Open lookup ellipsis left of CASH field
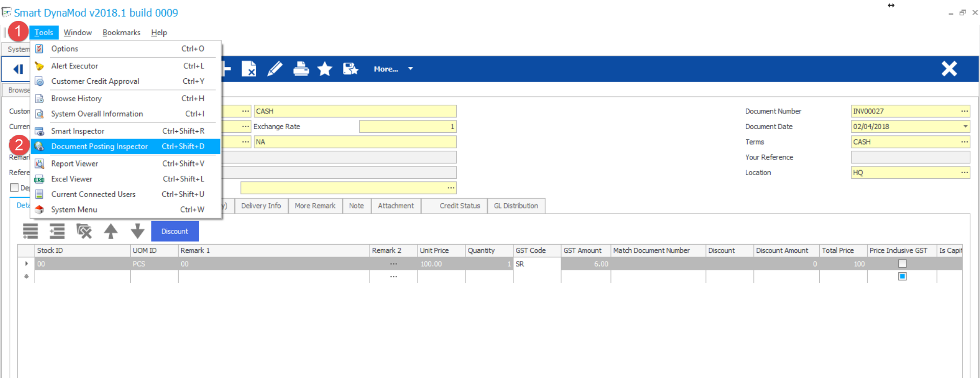The image size is (980, 378). (x=246, y=111)
